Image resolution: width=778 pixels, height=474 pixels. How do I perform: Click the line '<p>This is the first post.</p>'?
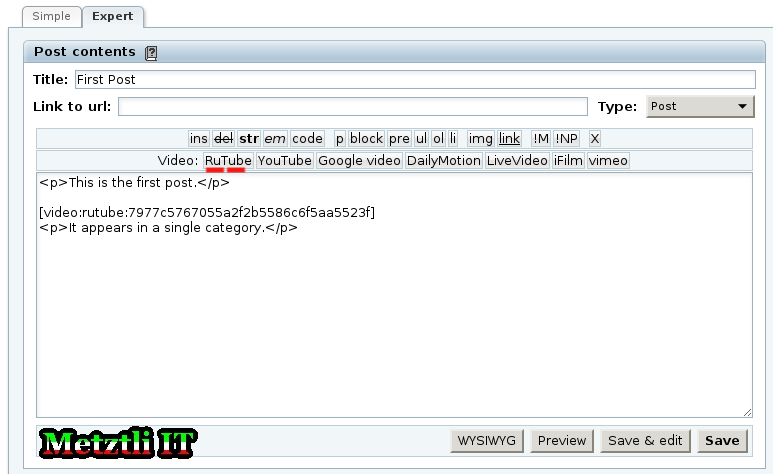pos(134,183)
